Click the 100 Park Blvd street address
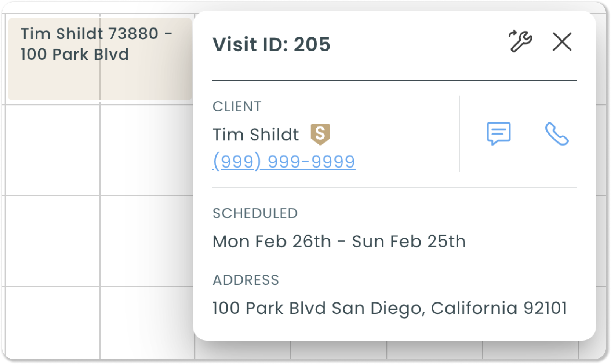 pos(269,308)
